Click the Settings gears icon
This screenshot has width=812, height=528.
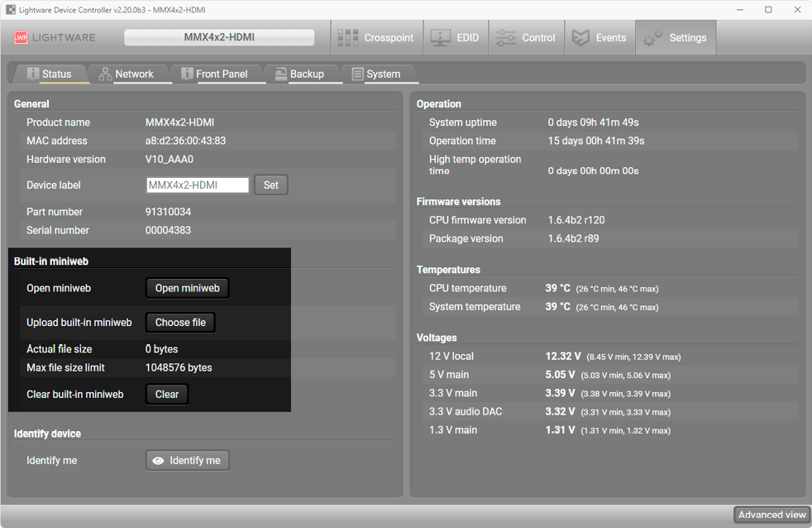click(653, 37)
